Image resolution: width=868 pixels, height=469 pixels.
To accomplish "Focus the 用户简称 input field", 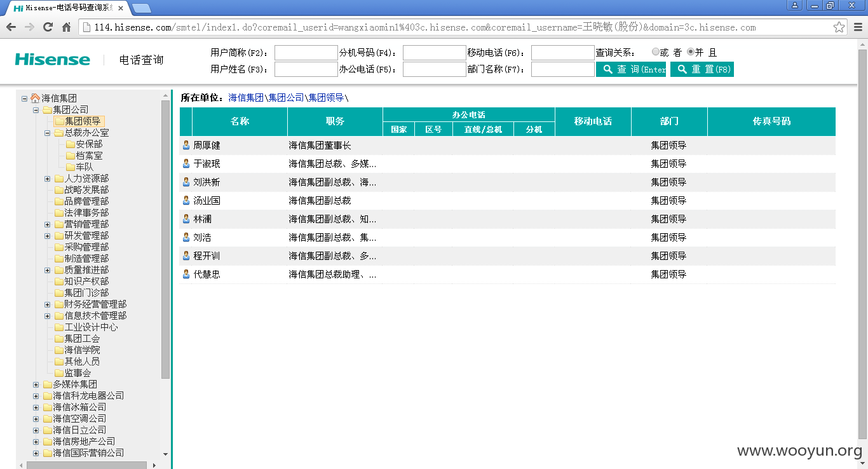I will click(x=306, y=53).
